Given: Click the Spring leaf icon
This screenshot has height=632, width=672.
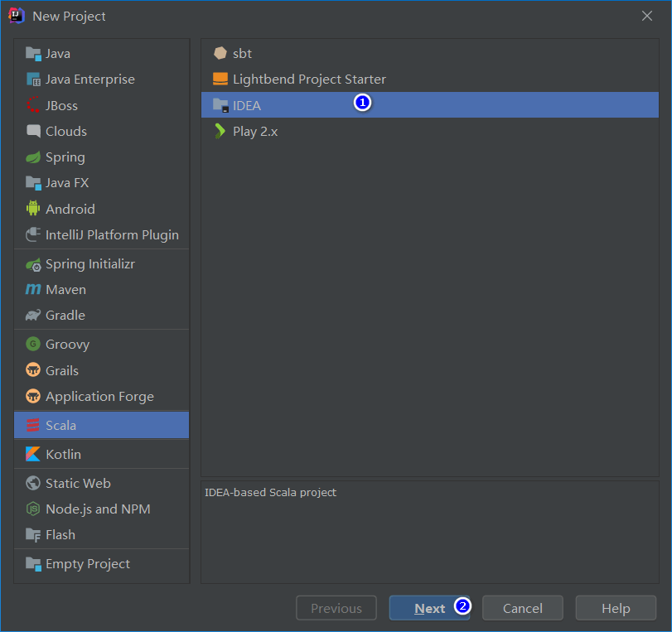Looking at the screenshot, I should [x=33, y=157].
